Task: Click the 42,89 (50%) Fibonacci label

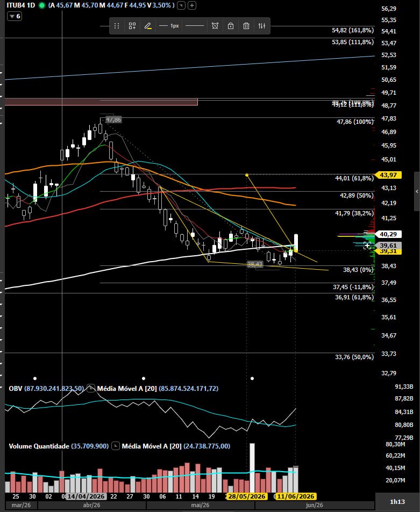Action: click(x=357, y=195)
